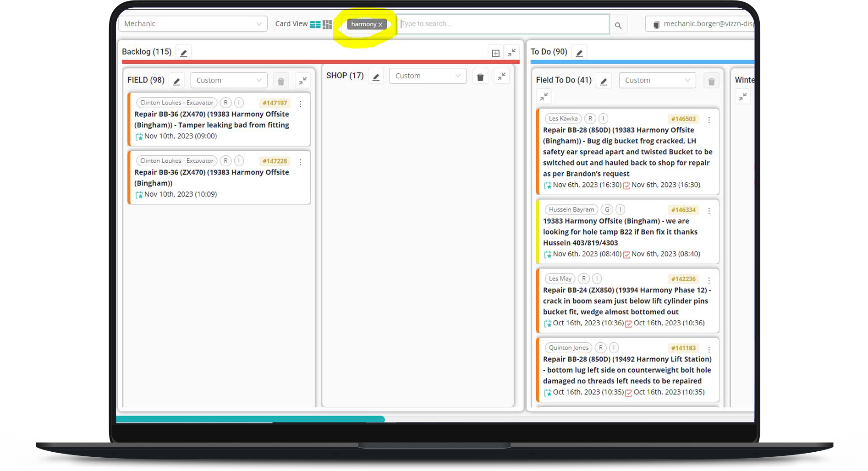Screen dimensions: 868x471
Task: Switch to grid card view
Action: tap(327, 24)
